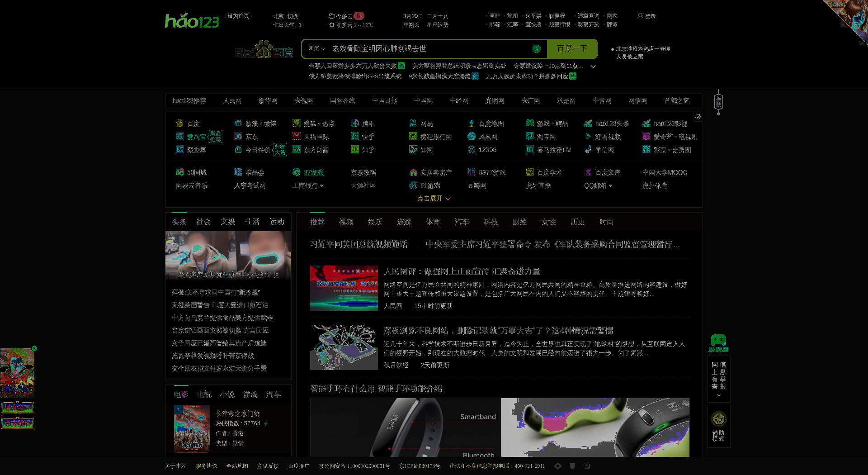Expand the 网上有害信息举报 sidebar chevron
The width and height of the screenshot is (868, 475).
[718, 395]
